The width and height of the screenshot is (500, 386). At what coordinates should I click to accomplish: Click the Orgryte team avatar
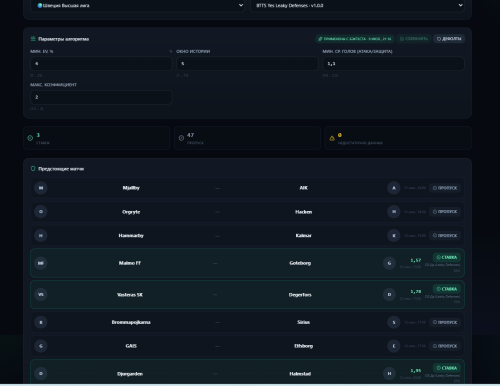coord(41,212)
